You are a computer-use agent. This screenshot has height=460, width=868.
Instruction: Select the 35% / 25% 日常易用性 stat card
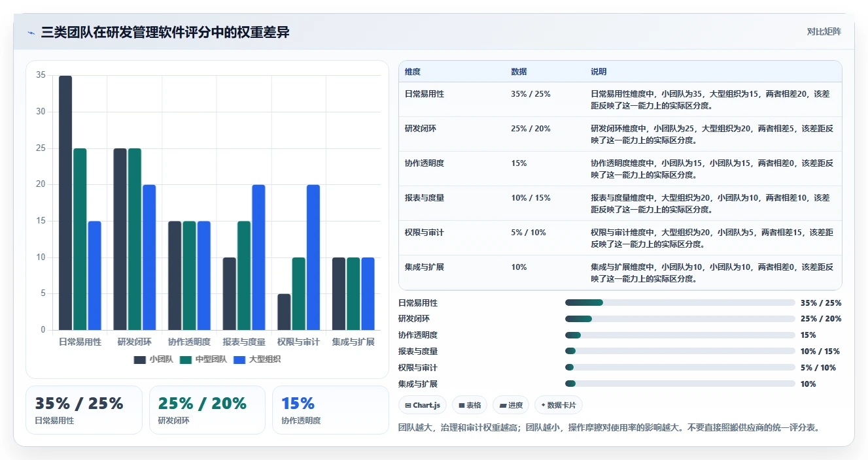pyautogui.click(x=84, y=410)
